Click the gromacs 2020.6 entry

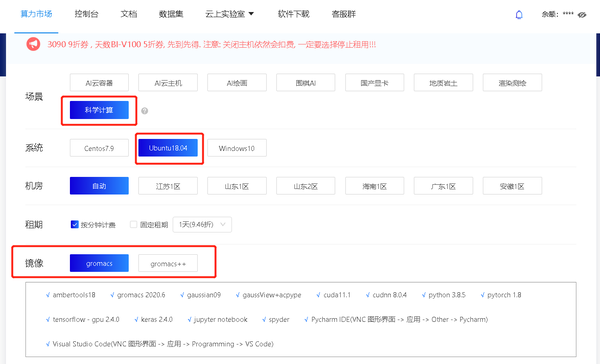pyautogui.click(x=138, y=295)
